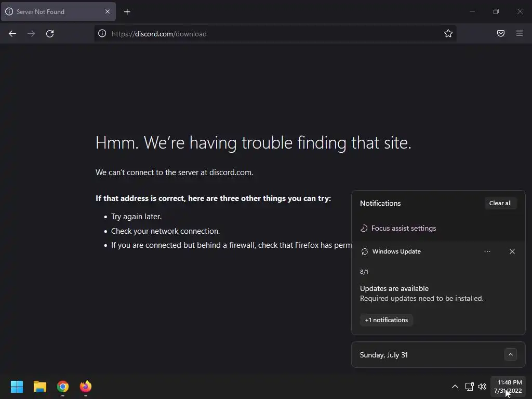Dismiss the Windows Update notification
Viewport: 532px width, 399px height.
point(512,251)
